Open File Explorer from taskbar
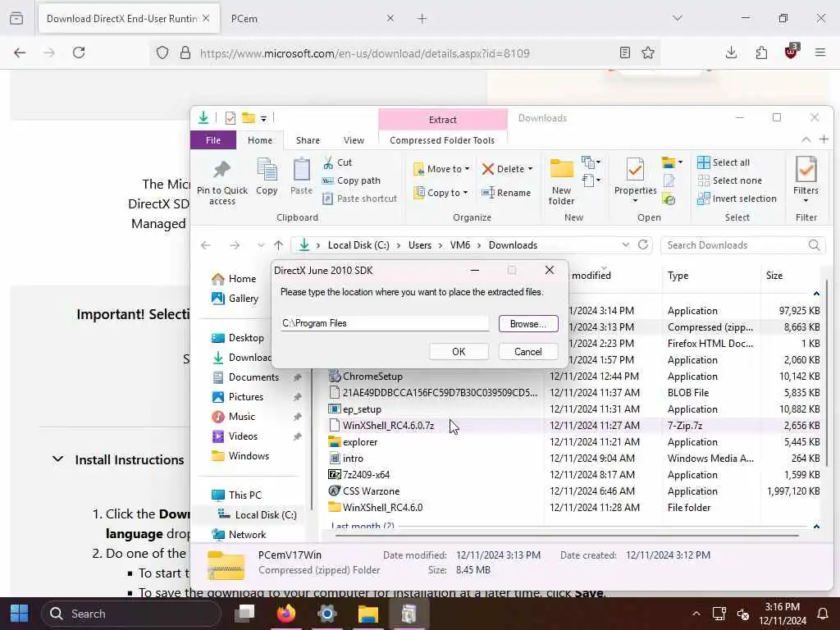Image resolution: width=840 pixels, height=630 pixels. tap(368, 614)
